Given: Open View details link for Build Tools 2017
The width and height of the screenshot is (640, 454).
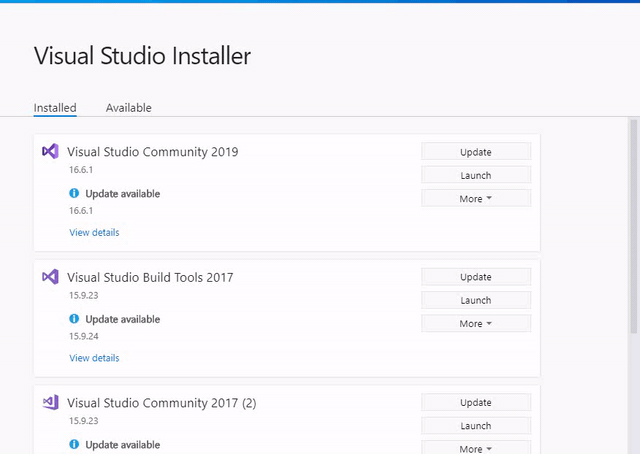Looking at the screenshot, I should pos(94,358).
